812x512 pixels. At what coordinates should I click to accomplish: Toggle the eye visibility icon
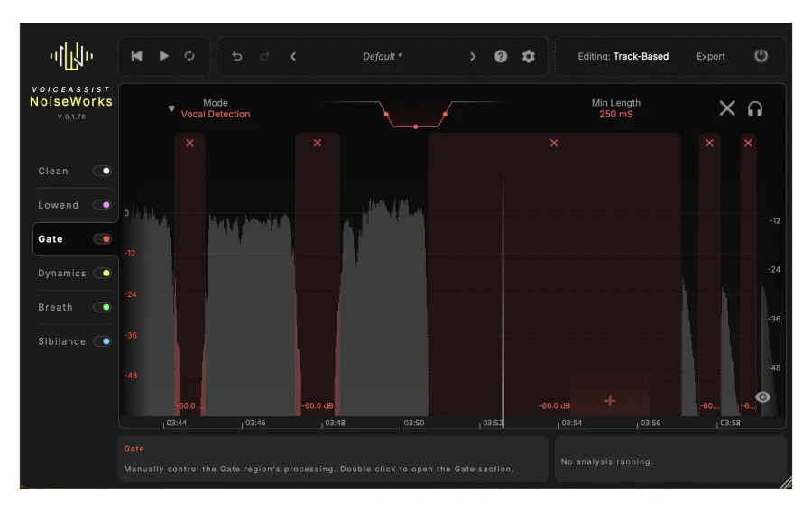[762, 397]
